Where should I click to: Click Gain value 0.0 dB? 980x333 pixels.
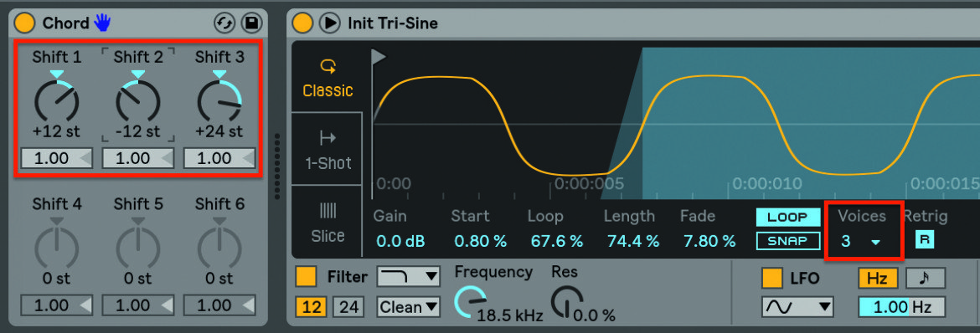pos(400,241)
